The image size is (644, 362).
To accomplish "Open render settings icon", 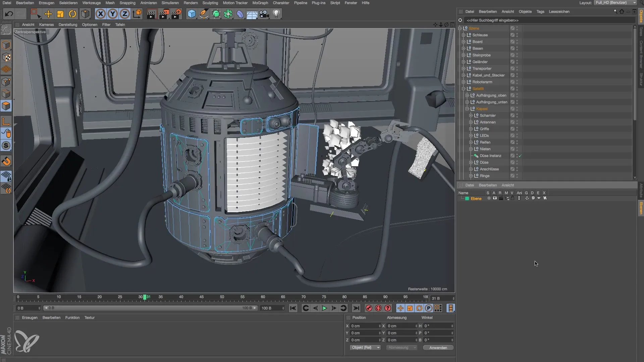I will (176, 14).
